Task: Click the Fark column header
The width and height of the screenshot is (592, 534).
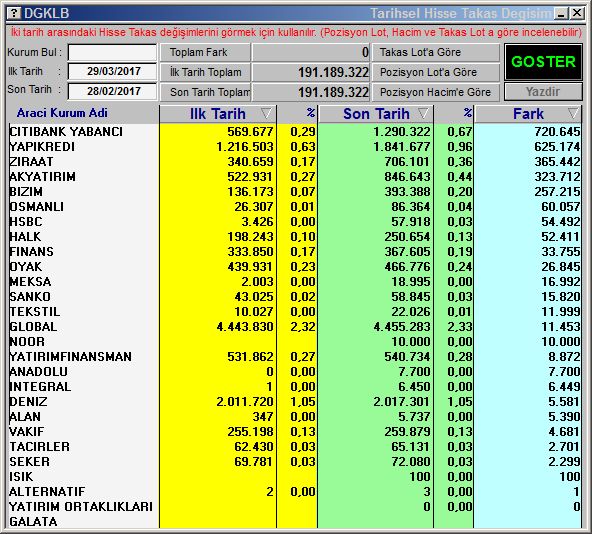Action: [528, 114]
